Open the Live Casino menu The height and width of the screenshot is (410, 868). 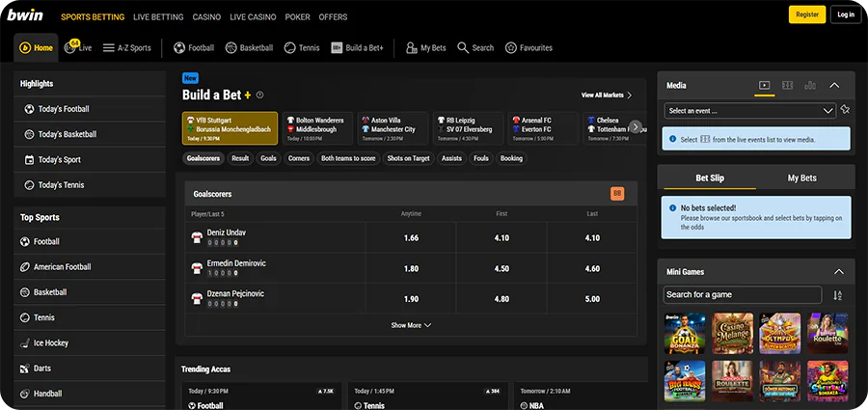pos(253,17)
